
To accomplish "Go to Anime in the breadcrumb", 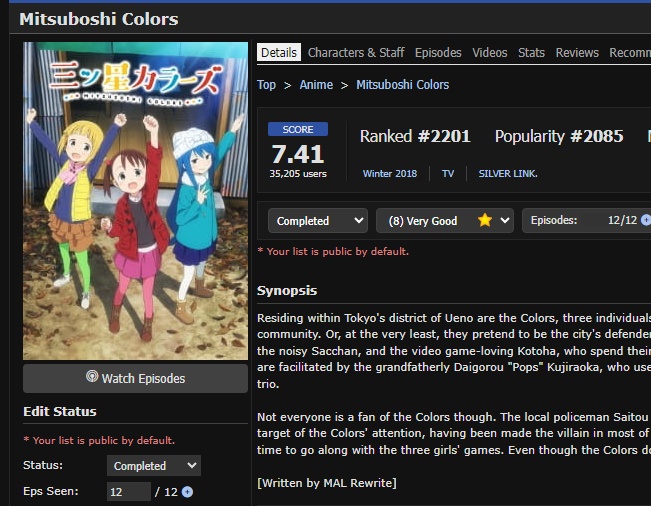I will point(316,85).
